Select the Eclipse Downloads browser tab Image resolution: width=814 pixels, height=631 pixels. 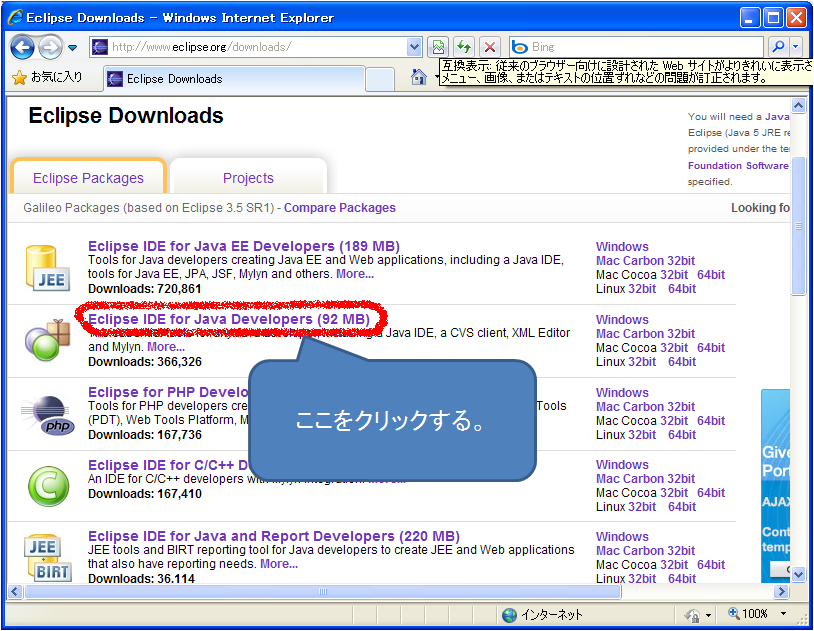(x=234, y=79)
